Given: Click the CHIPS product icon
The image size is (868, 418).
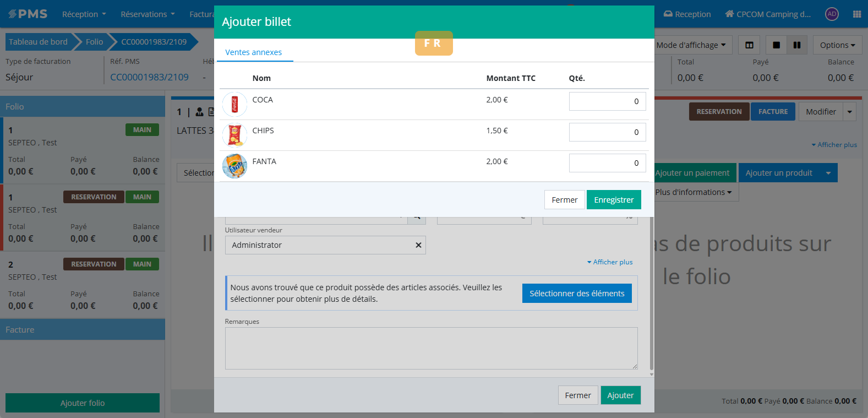Looking at the screenshot, I should 234,135.
